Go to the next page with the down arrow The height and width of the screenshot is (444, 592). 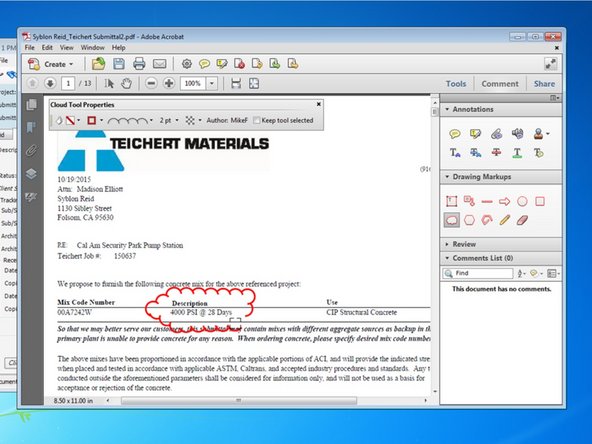pyautogui.click(x=50, y=83)
